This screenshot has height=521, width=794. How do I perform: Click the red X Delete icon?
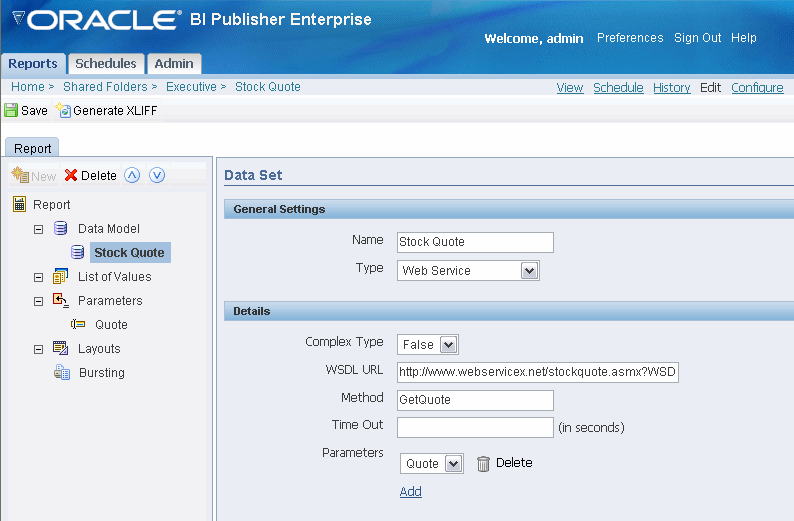71,175
